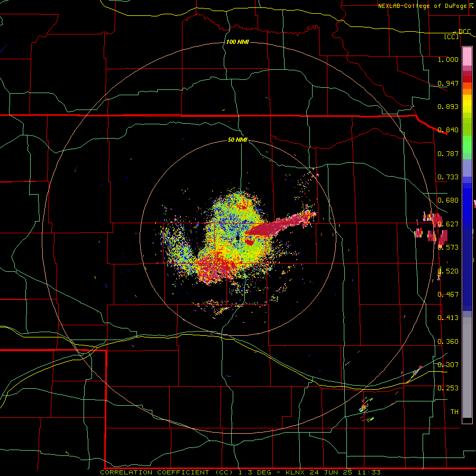Pick the red color bar segment
The image size is (476, 476).
pos(467,79)
